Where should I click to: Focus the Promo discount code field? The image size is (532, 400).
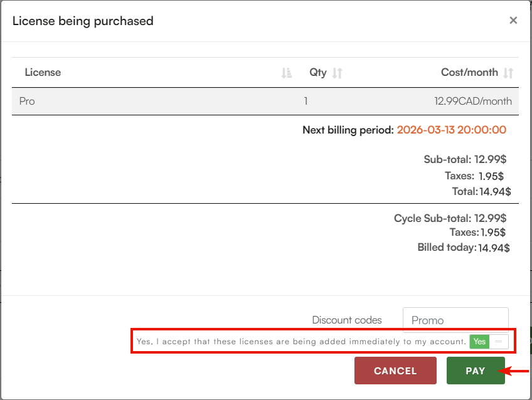pos(455,320)
